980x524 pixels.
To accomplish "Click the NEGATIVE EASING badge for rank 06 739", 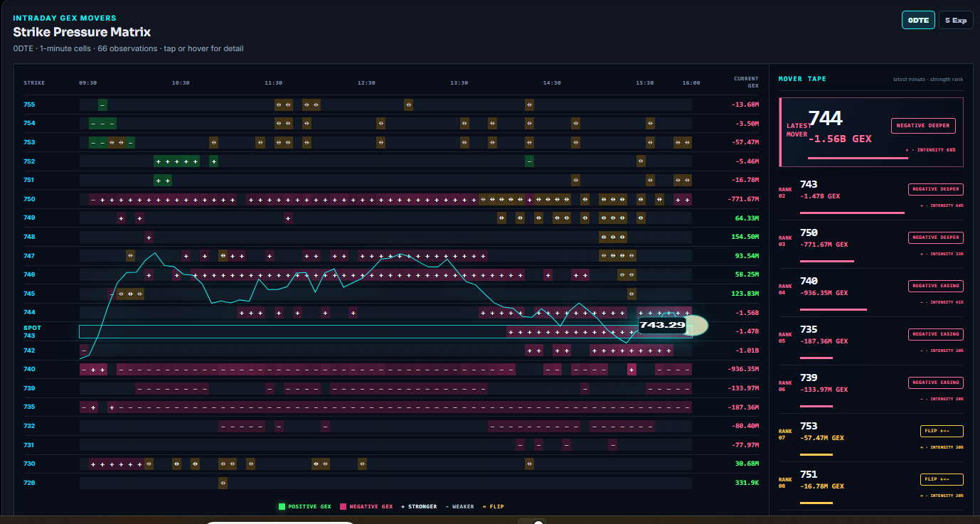I will [x=936, y=383].
